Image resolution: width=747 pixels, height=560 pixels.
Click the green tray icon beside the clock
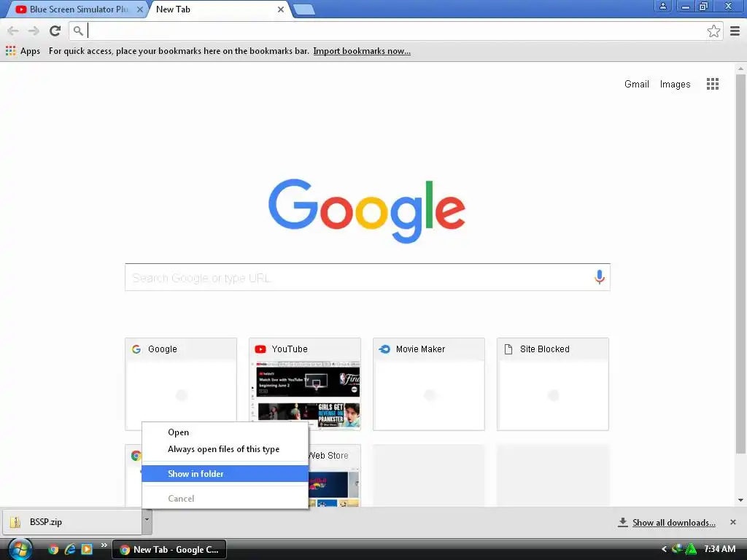point(691,549)
